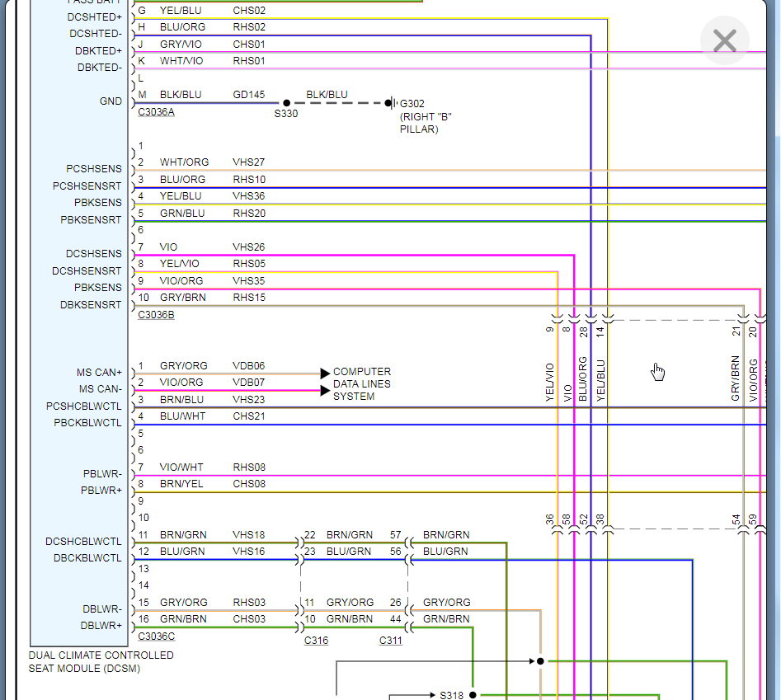
Task: Click the G302 ground symbol
Action: tap(392, 103)
